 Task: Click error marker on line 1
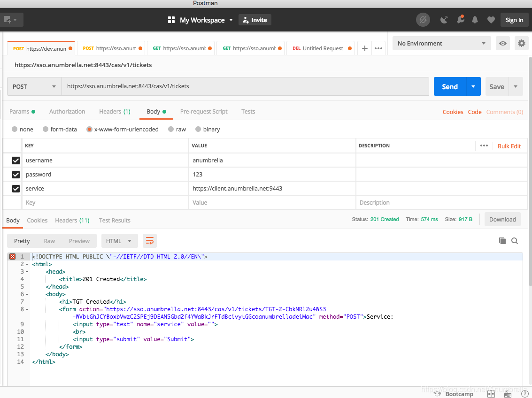point(13,257)
